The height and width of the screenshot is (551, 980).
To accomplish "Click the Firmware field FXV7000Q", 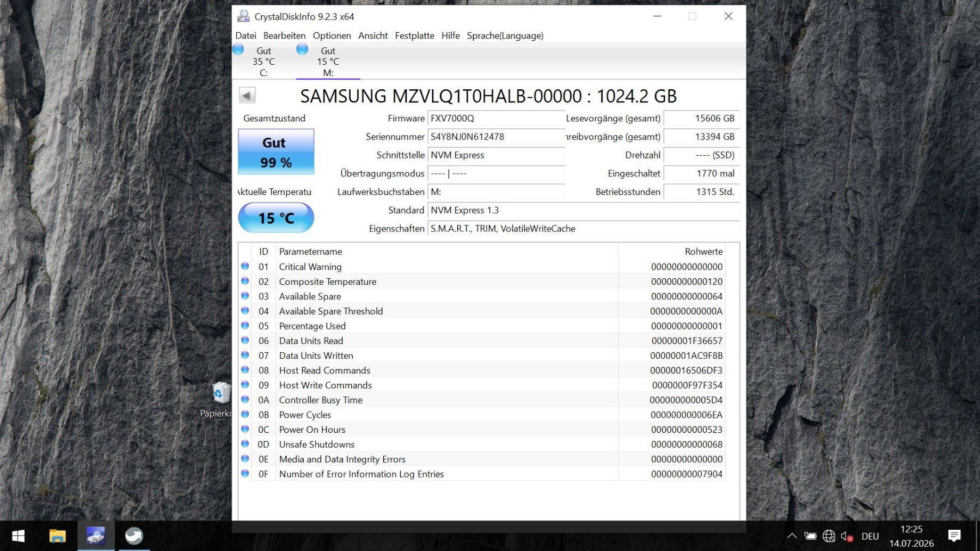I will pos(496,118).
